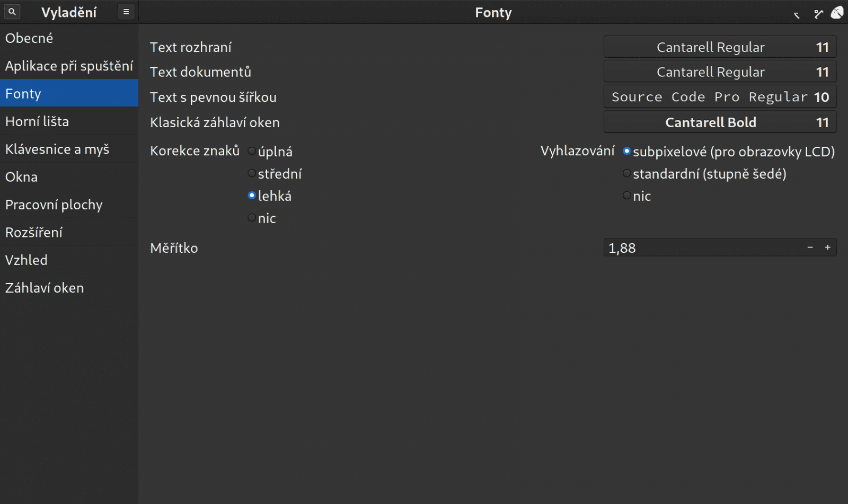Select Horní lišta in the sidebar
This screenshot has height=504, width=848.
[x=37, y=121]
